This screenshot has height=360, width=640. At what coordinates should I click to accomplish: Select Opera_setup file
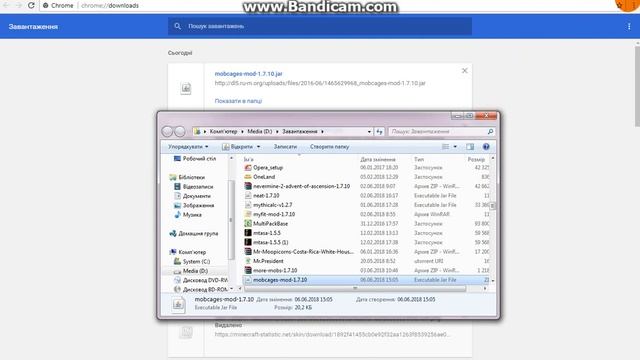[x=264, y=168]
